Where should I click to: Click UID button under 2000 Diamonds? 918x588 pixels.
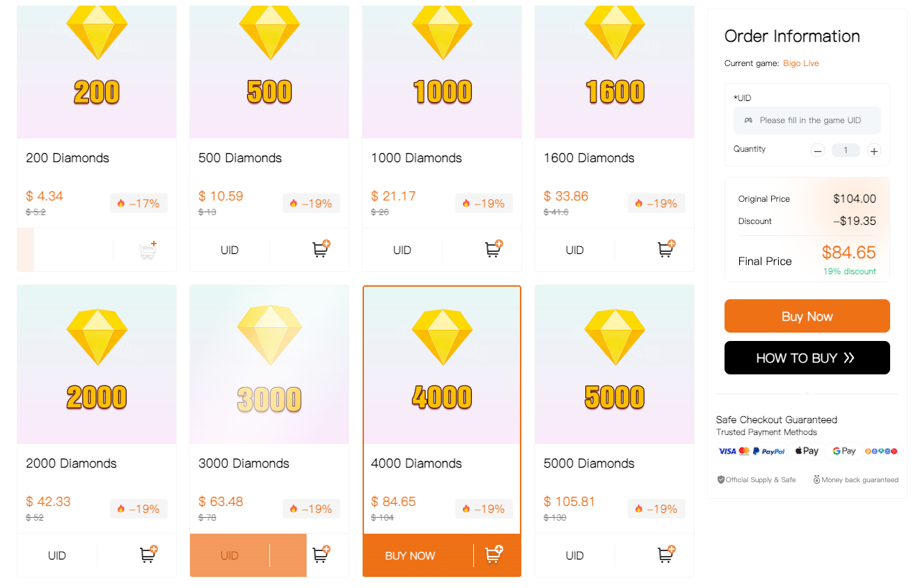coord(57,555)
